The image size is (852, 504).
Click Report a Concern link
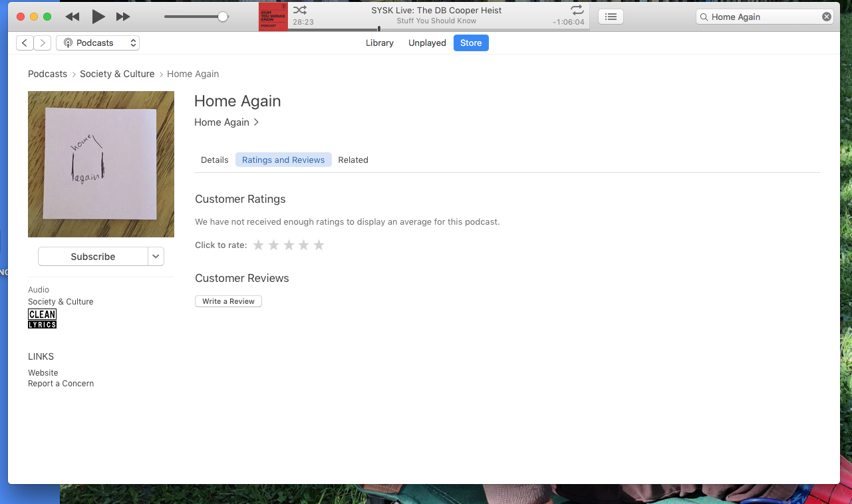(x=61, y=384)
